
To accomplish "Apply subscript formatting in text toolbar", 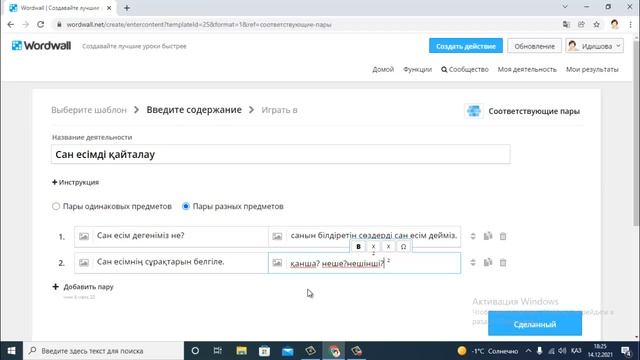I will (373, 247).
